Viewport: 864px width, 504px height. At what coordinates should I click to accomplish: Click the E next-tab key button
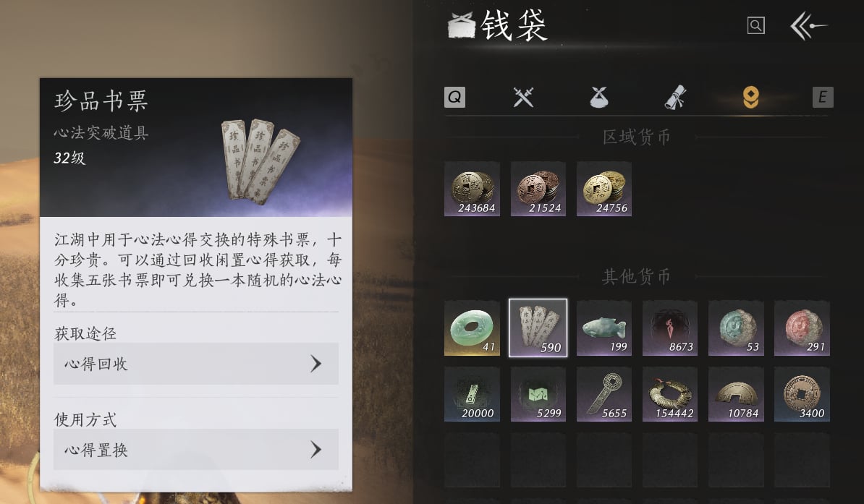(823, 98)
